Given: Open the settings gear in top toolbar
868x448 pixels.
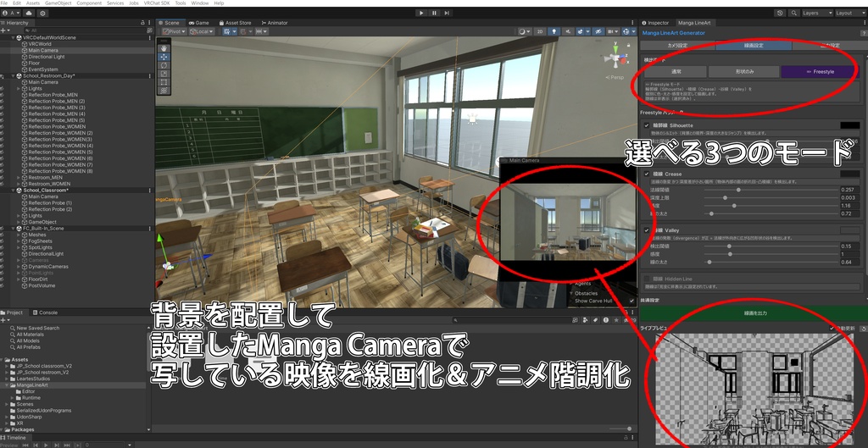Looking at the screenshot, I should point(42,13).
